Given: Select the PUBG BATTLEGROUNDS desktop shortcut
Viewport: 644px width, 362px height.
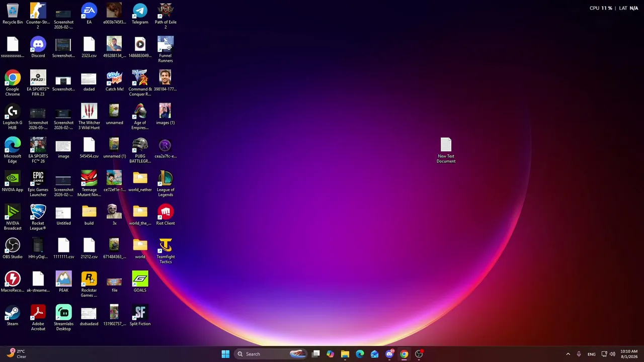Looking at the screenshot, I should 140,151.
